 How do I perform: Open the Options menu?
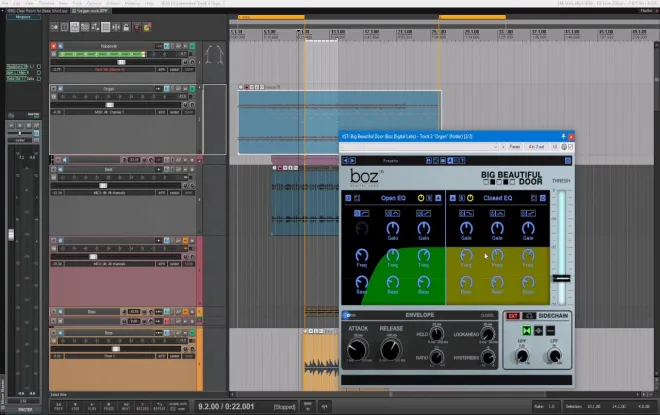tap(94, 3)
